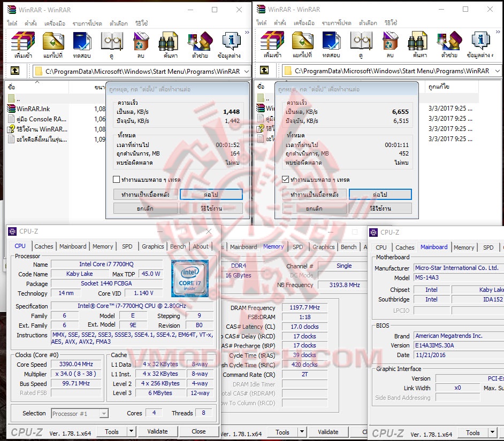
Task: Click Delete (ลบ) icon in right WinRAR
Action: pos(390,41)
